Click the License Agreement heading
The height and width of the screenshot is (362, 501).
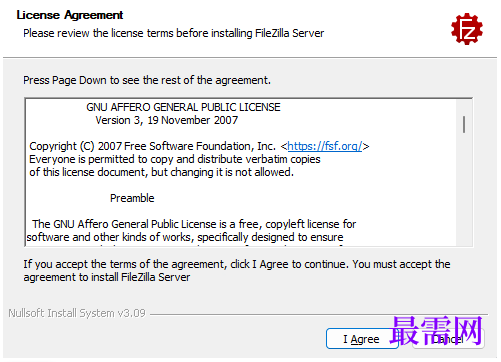click(x=70, y=15)
